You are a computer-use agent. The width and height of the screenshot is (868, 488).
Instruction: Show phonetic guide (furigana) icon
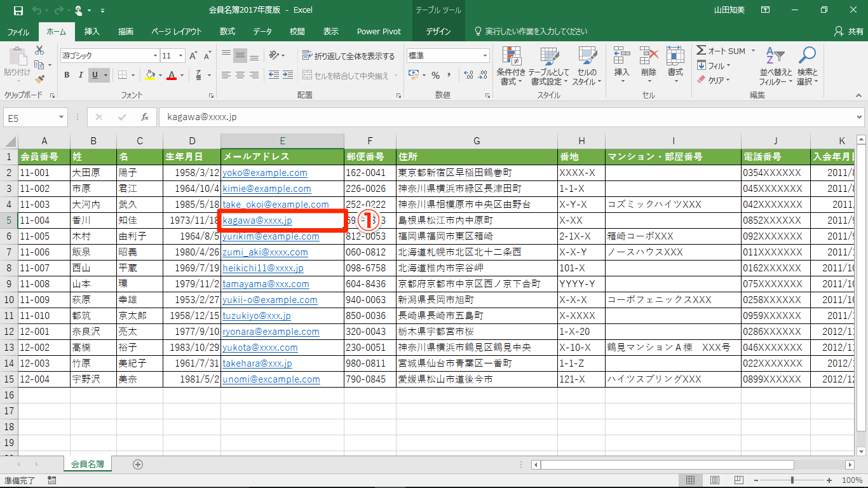coord(199,75)
